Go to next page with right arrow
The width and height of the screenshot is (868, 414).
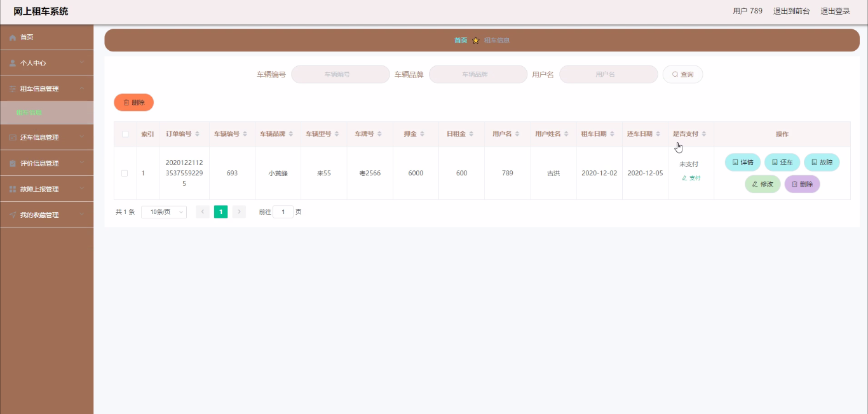coord(239,212)
